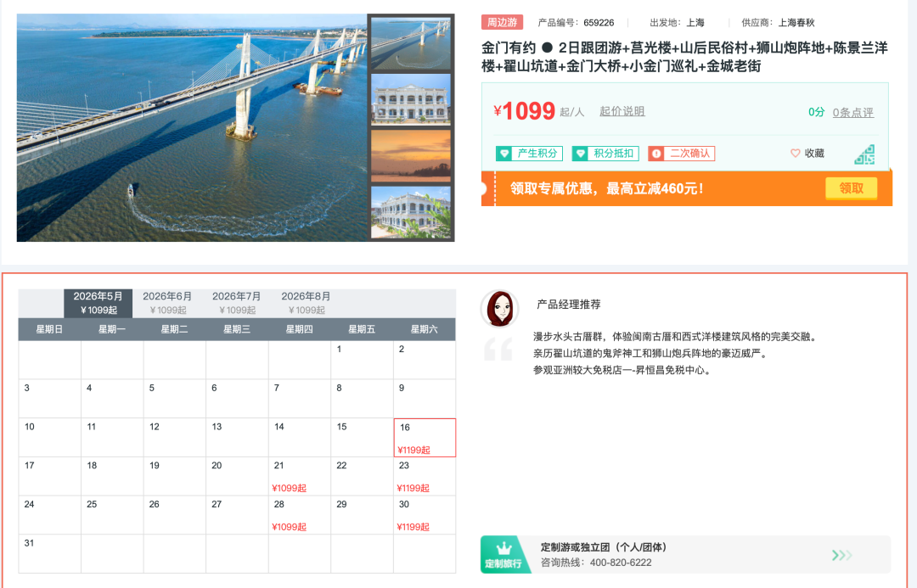Click the product manager avatar
The height and width of the screenshot is (588, 917).
coord(499,309)
